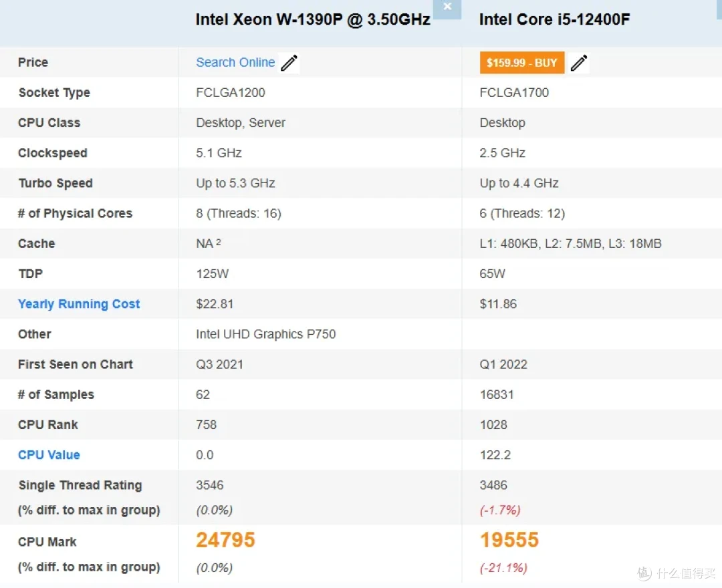722x588 pixels.
Task: Click the Single Thread Rating 3546 value
Action: [x=209, y=485]
